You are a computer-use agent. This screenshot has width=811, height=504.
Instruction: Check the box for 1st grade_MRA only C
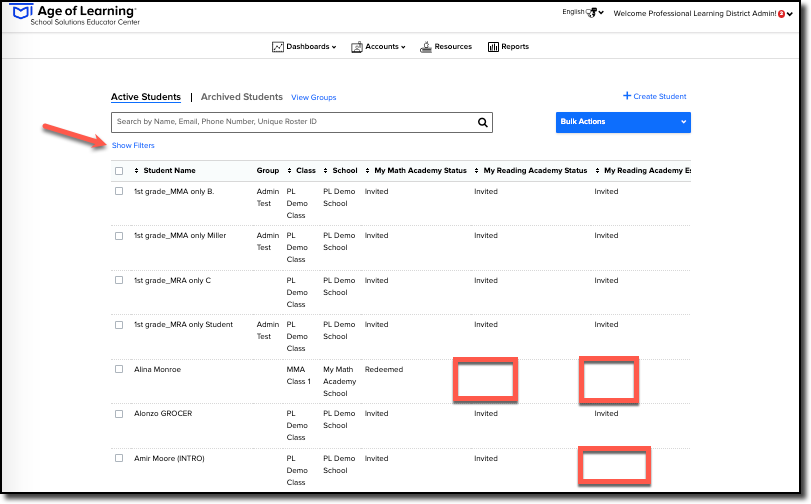[x=119, y=280]
